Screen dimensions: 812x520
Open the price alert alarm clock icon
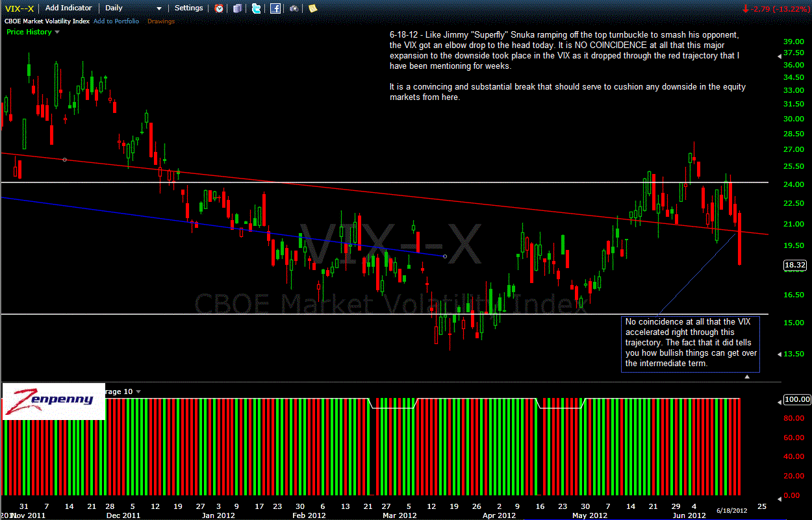(220, 8)
